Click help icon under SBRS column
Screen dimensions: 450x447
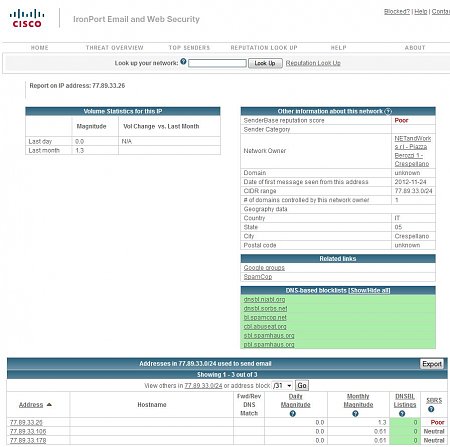pyautogui.click(x=431, y=409)
